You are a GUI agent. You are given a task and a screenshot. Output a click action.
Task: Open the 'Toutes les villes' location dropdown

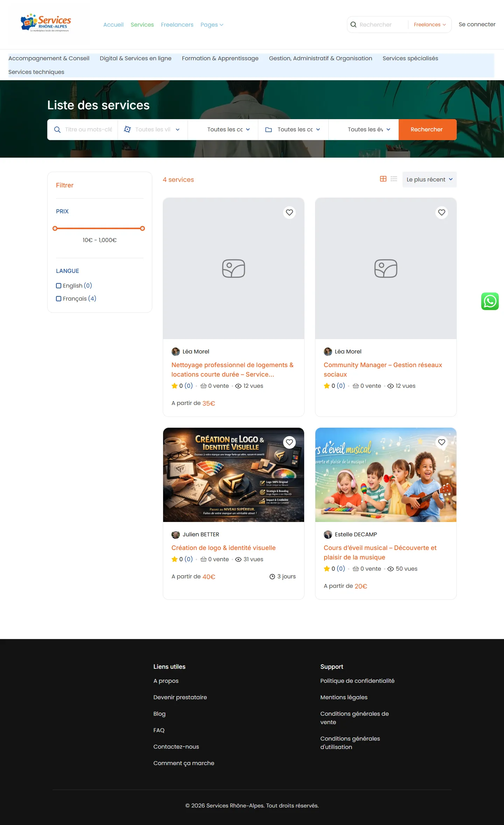point(153,130)
